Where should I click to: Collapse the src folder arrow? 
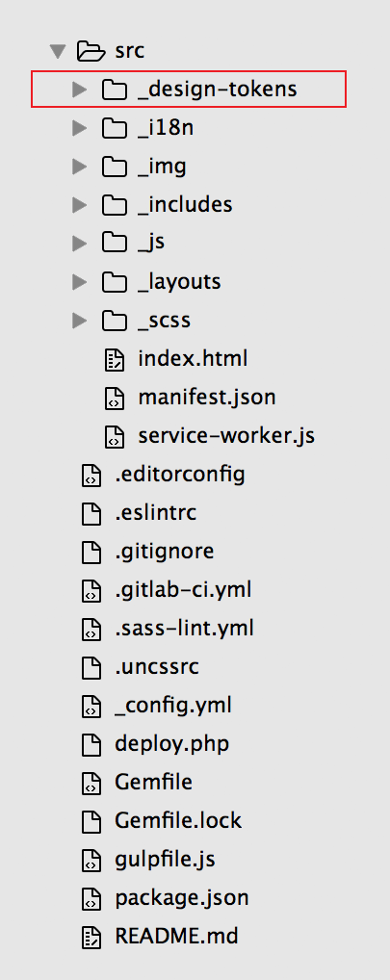click(x=59, y=51)
